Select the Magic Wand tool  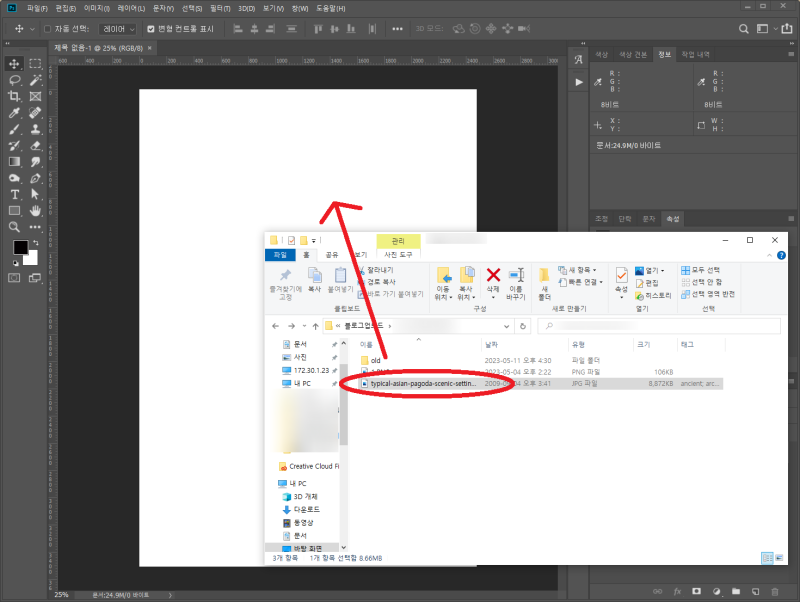[35, 80]
